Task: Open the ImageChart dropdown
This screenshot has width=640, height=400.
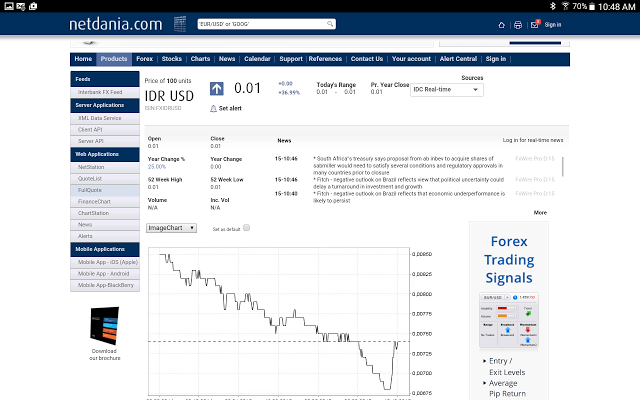Action: [x=170, y=228]
